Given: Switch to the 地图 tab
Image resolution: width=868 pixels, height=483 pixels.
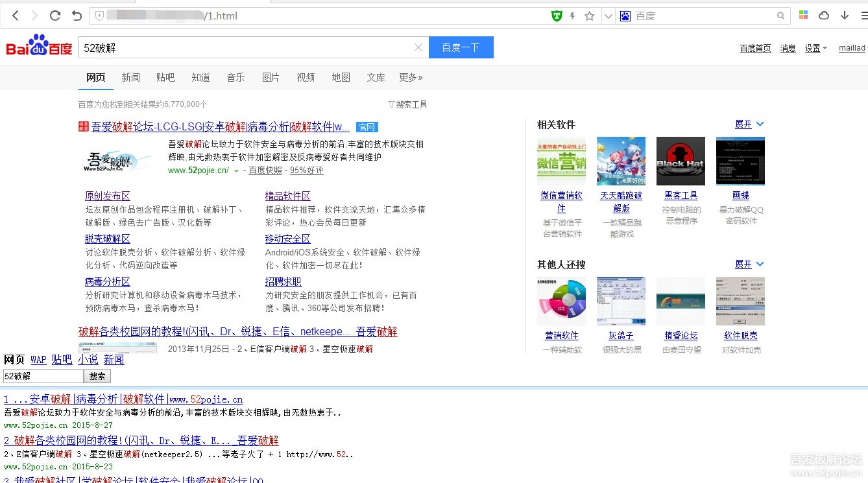Looking at the screenshot, I should point(341,77).
